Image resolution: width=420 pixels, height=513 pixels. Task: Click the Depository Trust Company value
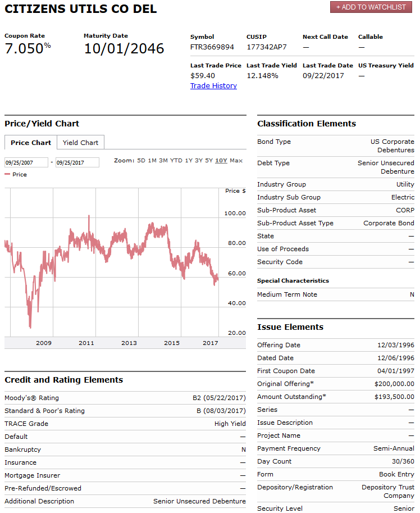[x=388, y=492]
